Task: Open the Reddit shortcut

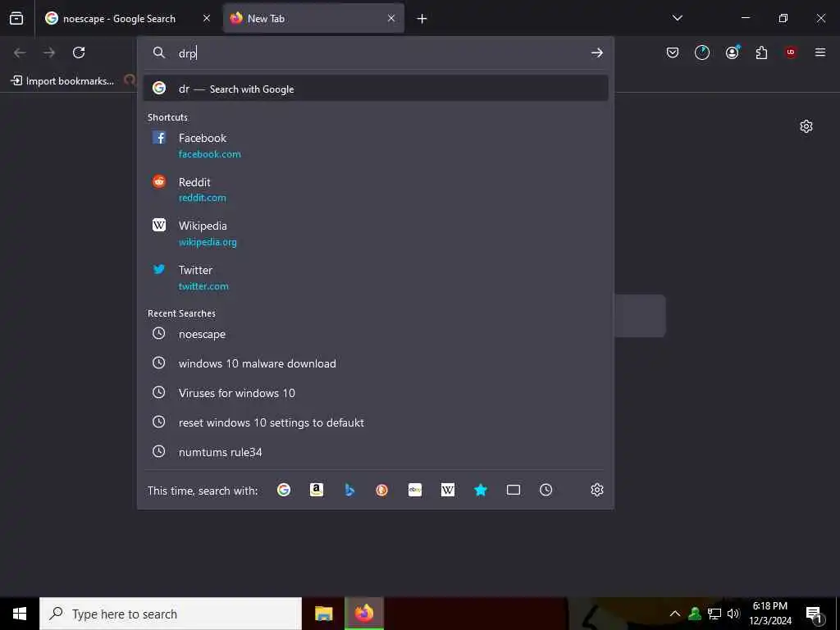Action: coord(376,189)
